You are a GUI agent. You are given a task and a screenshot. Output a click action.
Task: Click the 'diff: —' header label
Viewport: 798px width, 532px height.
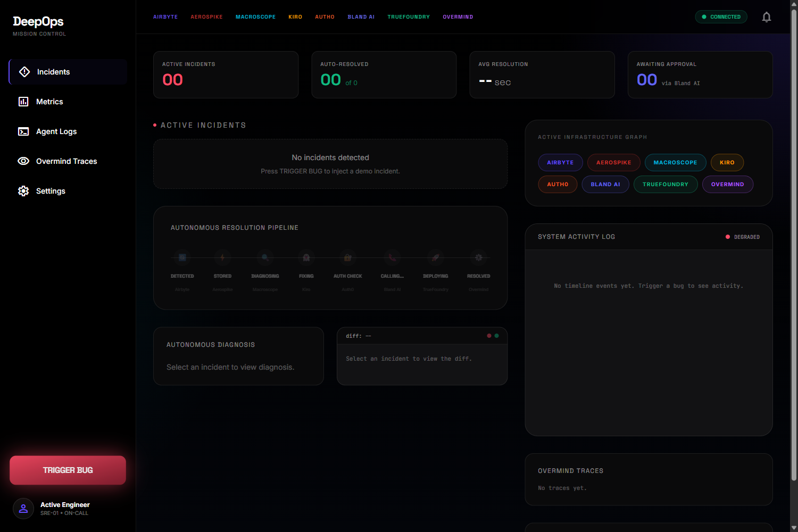pos(359,336)
